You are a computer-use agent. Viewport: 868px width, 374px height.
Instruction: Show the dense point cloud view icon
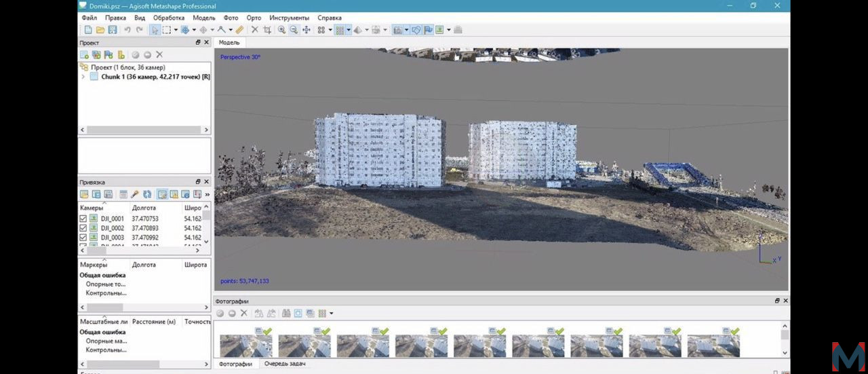[x=339, y=30]
